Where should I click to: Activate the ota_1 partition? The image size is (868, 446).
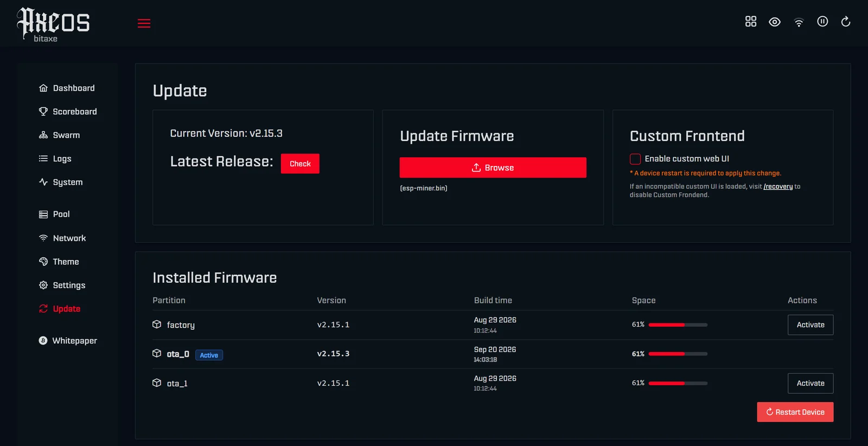pos(810,384)
